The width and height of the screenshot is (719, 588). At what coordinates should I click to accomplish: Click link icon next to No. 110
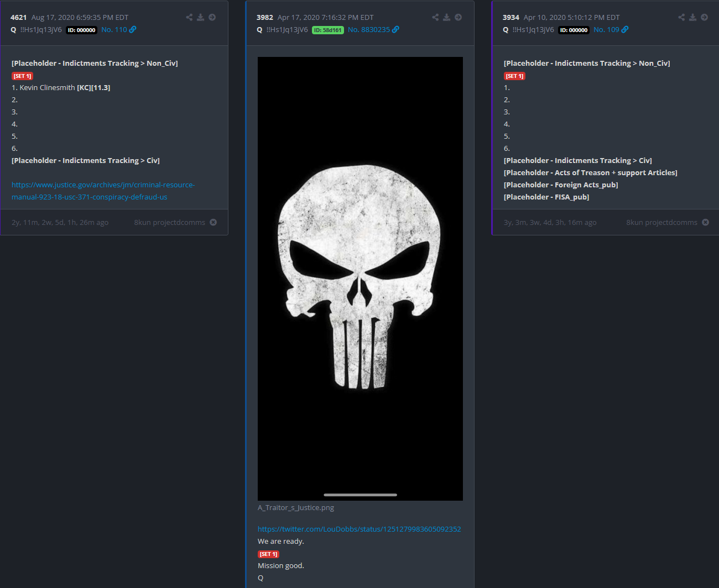pos(133,30)
